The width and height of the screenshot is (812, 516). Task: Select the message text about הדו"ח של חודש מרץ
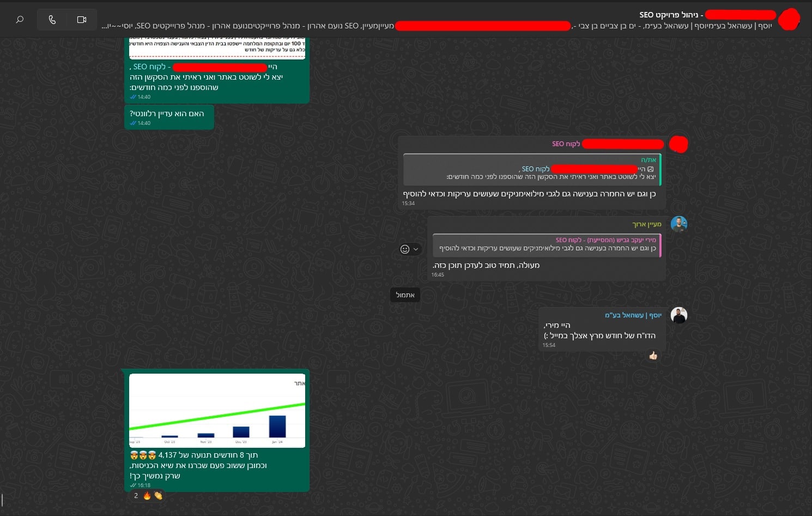(599, 335)
